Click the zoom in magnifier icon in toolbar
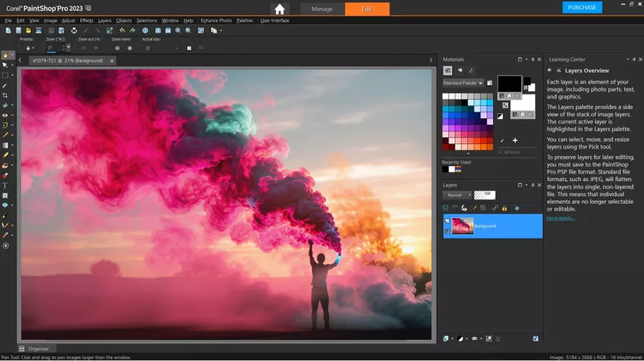Image resolution: width=644 pixels, height=361 pixels. point(188,30)
